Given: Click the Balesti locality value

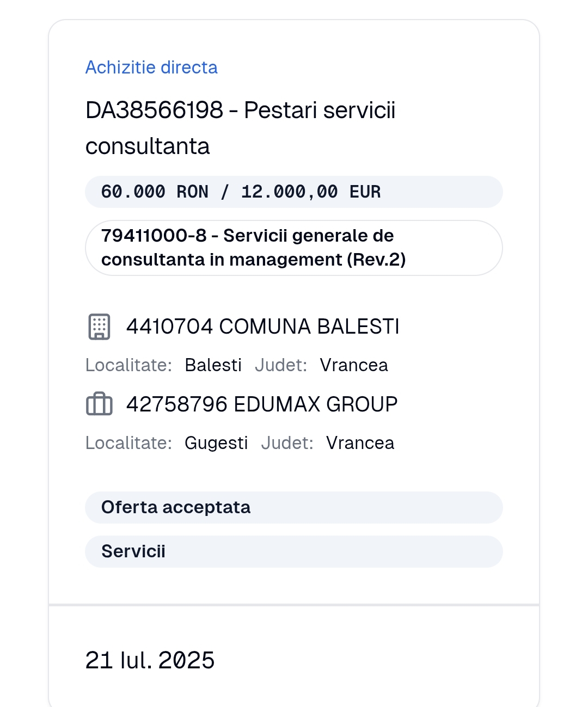Looking at the screenshot, I should 213,365.
